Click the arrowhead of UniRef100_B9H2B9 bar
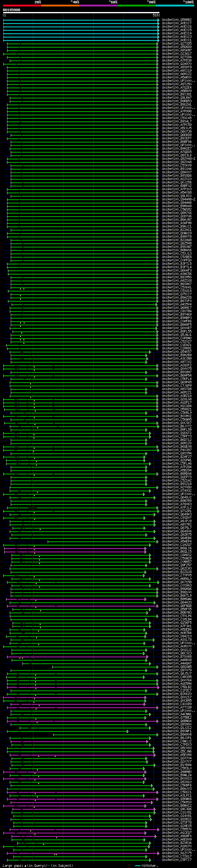This screenshot has width=197, height=868. (x=147, y=355)
